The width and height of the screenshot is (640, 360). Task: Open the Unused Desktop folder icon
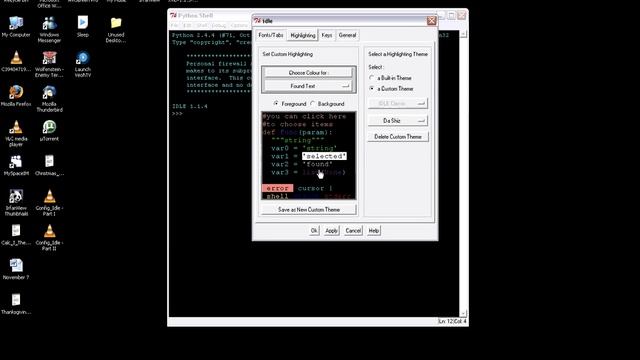(x=116, y=29)
